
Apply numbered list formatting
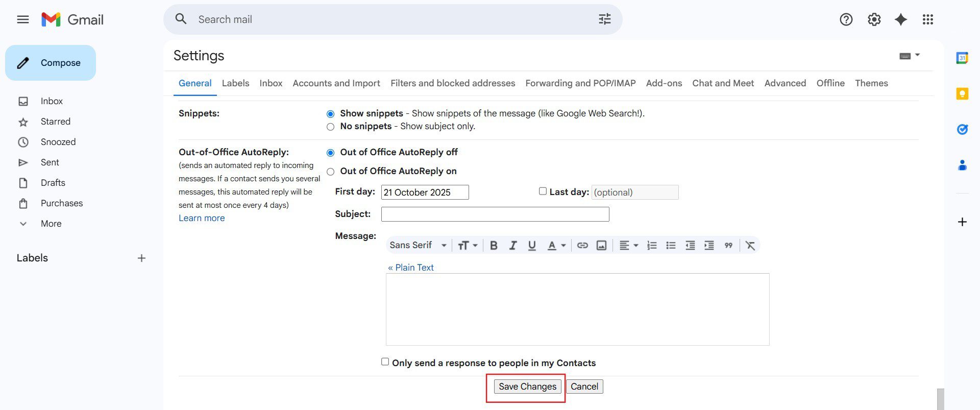coord(652,246)
